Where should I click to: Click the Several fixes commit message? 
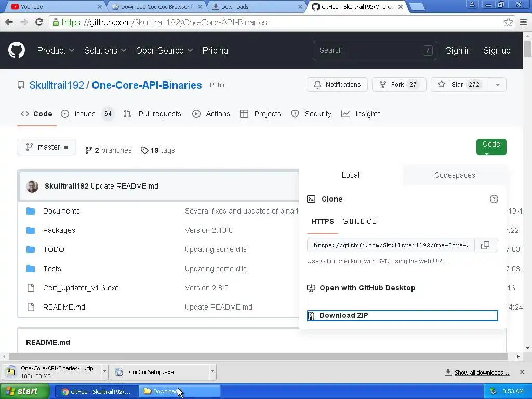(x=241, y=211)
